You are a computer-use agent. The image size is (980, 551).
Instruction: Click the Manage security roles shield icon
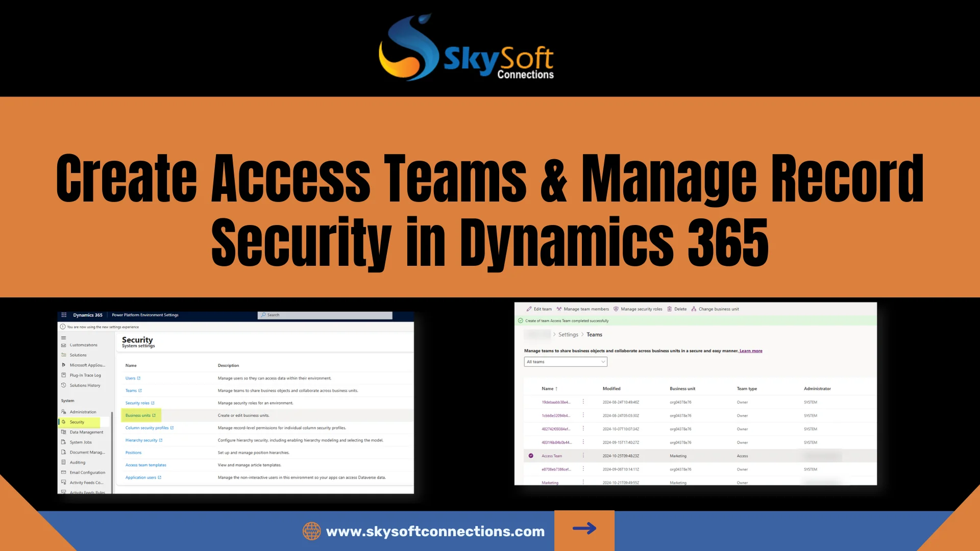tap(616, 309)
